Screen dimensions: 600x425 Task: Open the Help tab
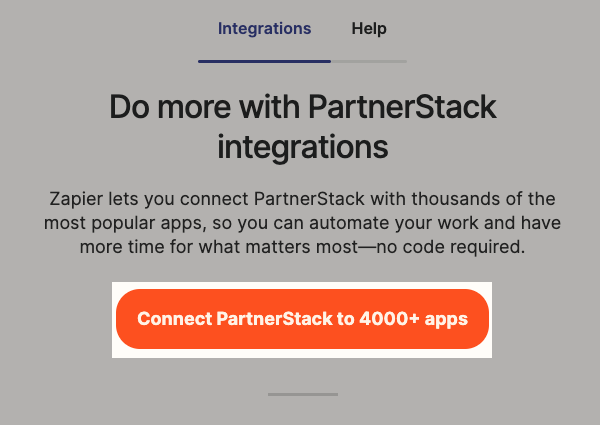[x=369, y=29]
